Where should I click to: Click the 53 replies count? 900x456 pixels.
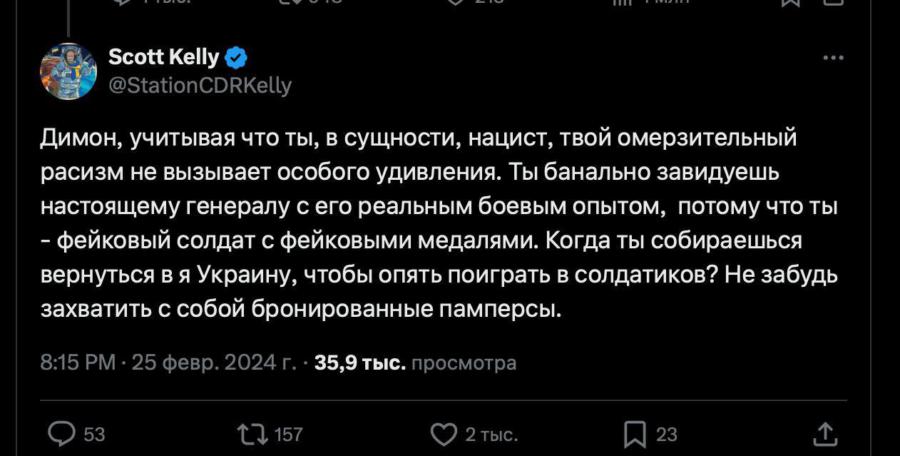95,434
